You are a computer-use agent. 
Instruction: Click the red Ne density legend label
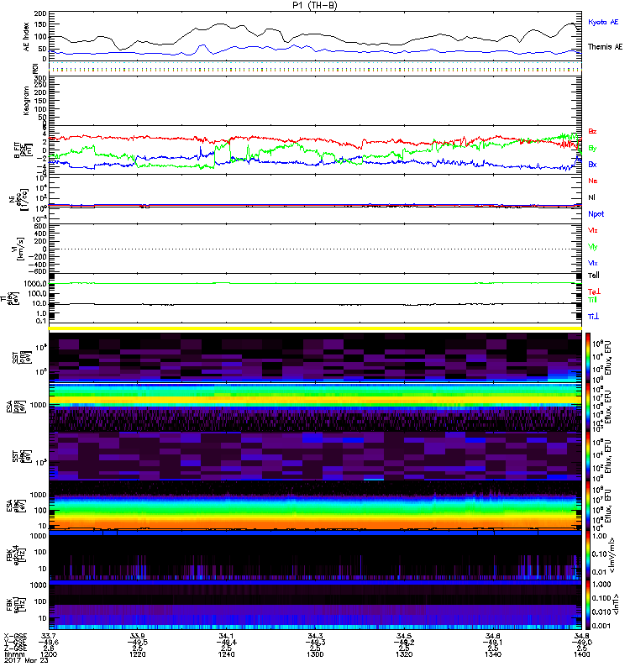[x=593, y=181]
